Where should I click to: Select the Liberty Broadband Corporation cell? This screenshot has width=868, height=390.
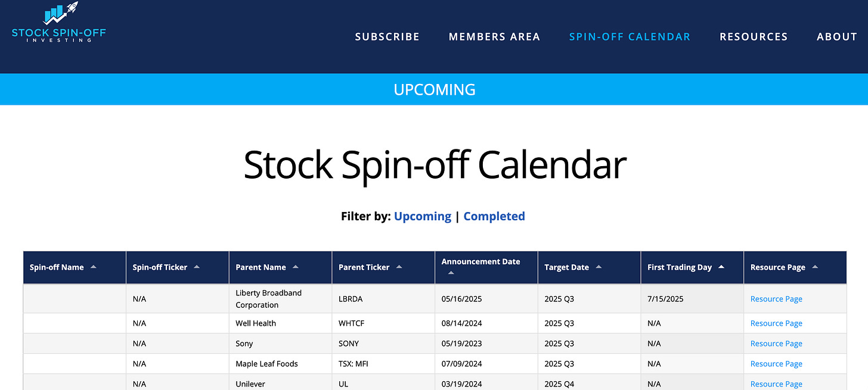(x=280, y=299)
